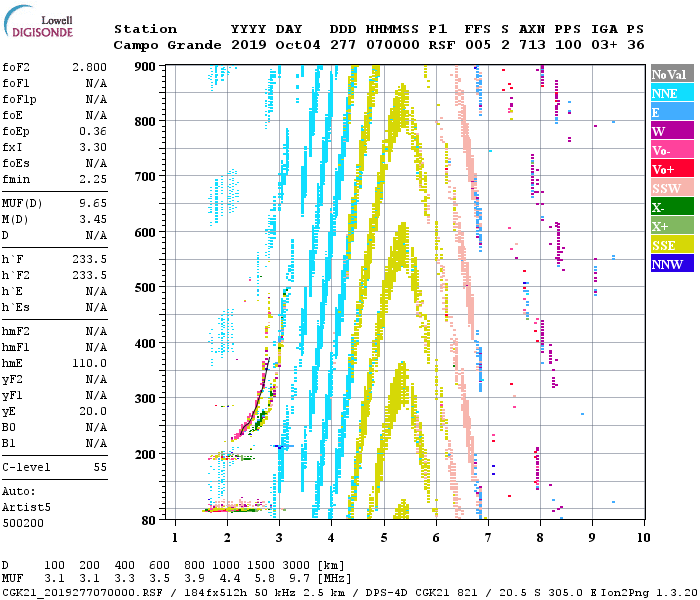Viewport: 700px width, 600px height.
Task: Click the Artist5 auto-scaling label
Action: [24, 507]
